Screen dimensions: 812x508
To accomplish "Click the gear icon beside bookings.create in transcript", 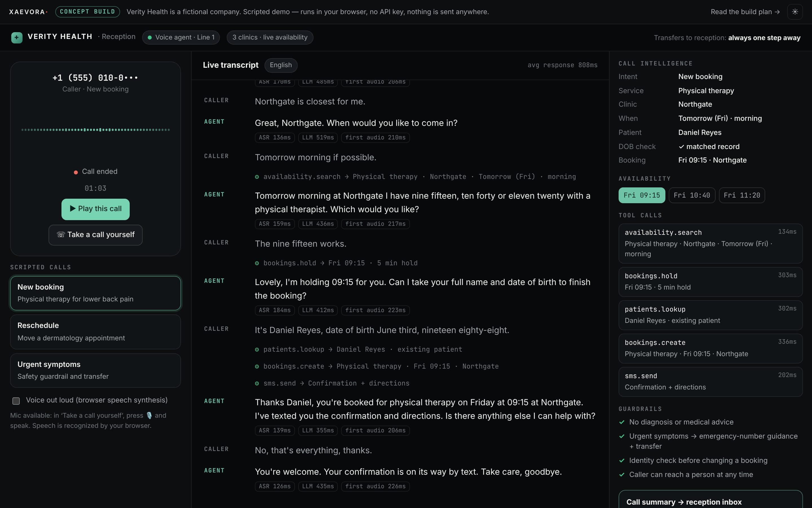I will tap(257, 366).
